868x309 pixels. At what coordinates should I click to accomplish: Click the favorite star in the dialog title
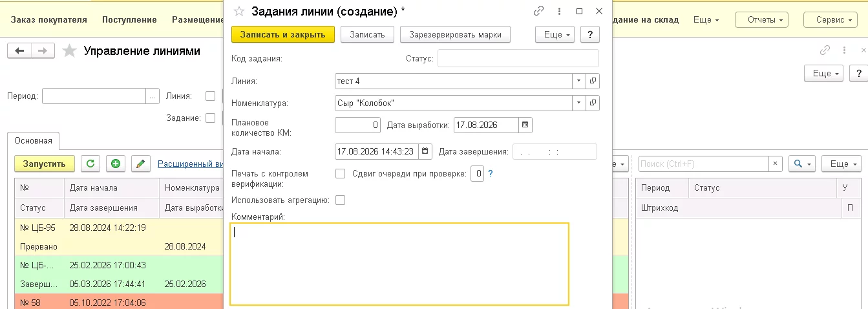point(239,11)
